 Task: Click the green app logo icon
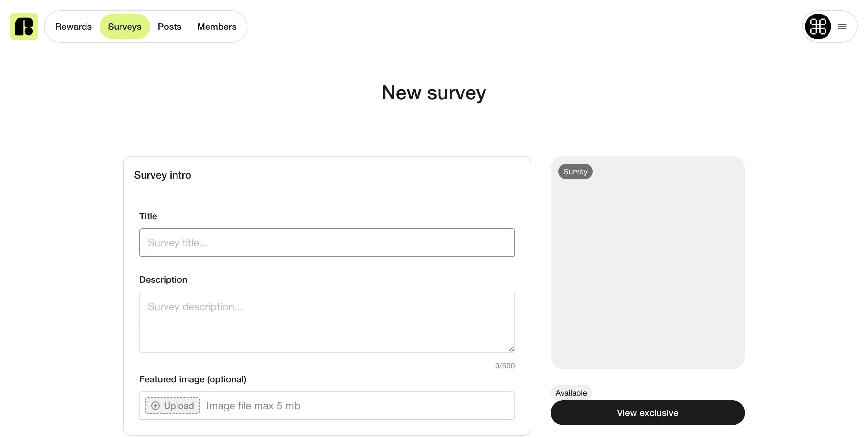click(24, 27)
